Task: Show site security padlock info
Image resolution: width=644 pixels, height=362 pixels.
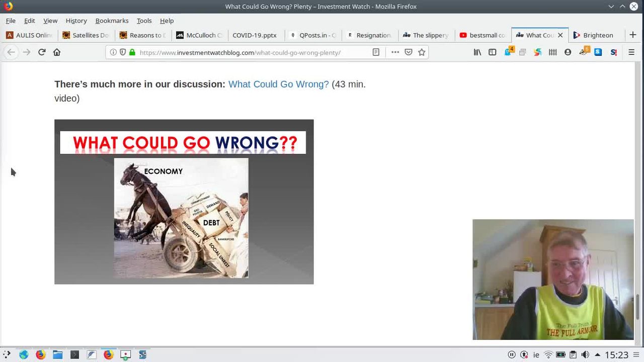Action: point(132,52)
